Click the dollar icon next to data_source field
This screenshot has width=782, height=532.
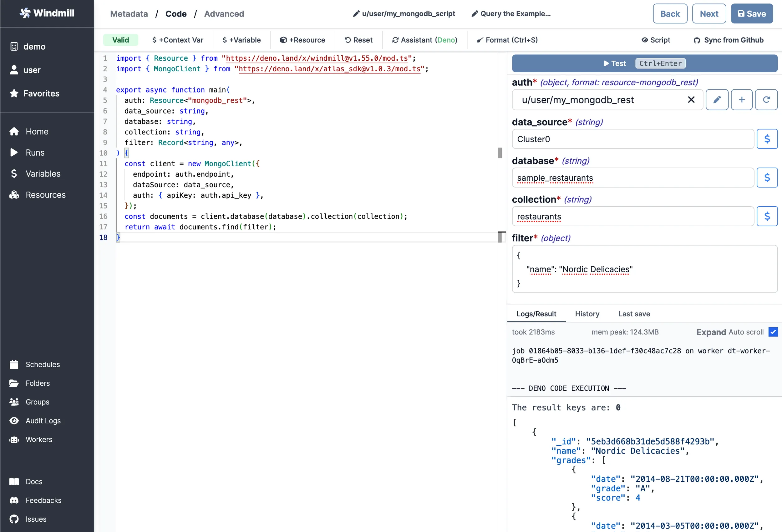pyautogui.click(x=767, y=139)
